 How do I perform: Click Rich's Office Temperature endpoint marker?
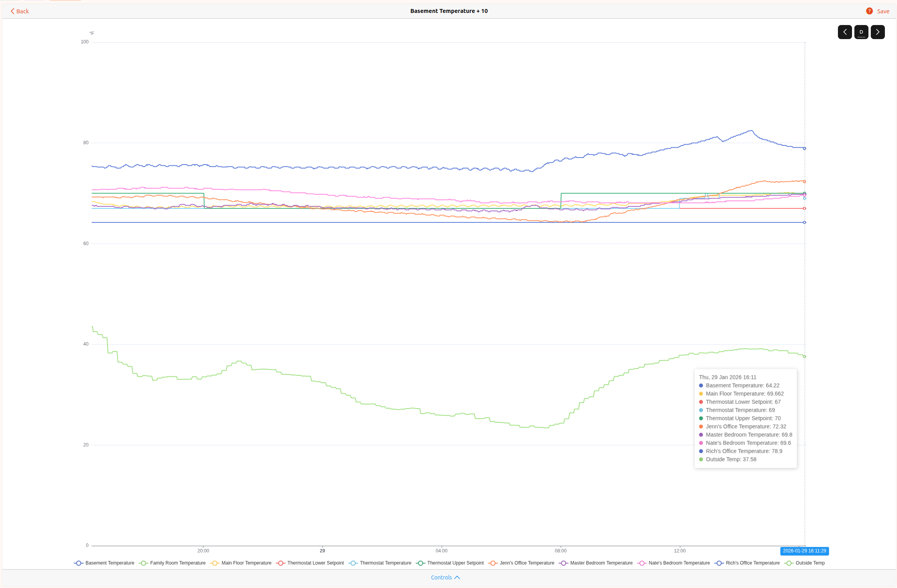tap(804, 149)
